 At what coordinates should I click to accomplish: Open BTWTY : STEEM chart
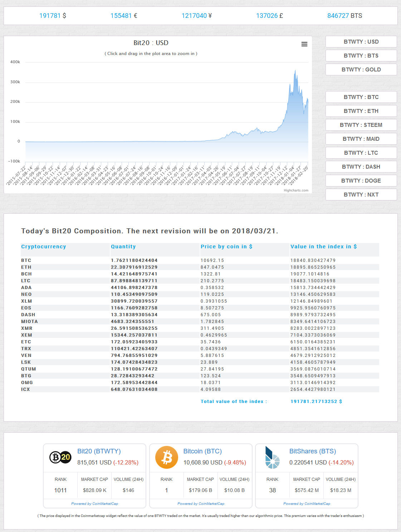(x=361, y=125)
